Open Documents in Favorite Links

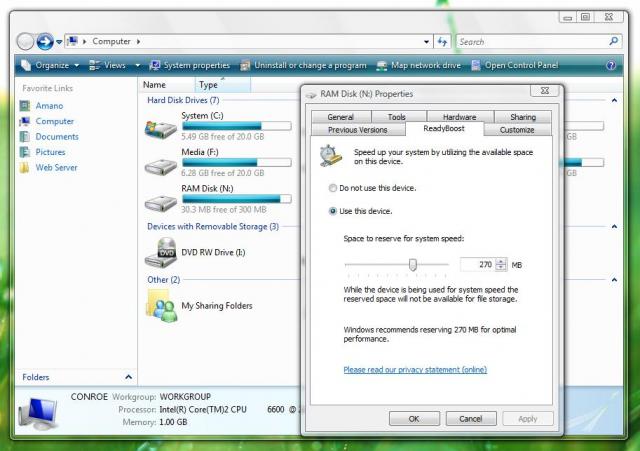pyautogui.click(x=57, y=137)
